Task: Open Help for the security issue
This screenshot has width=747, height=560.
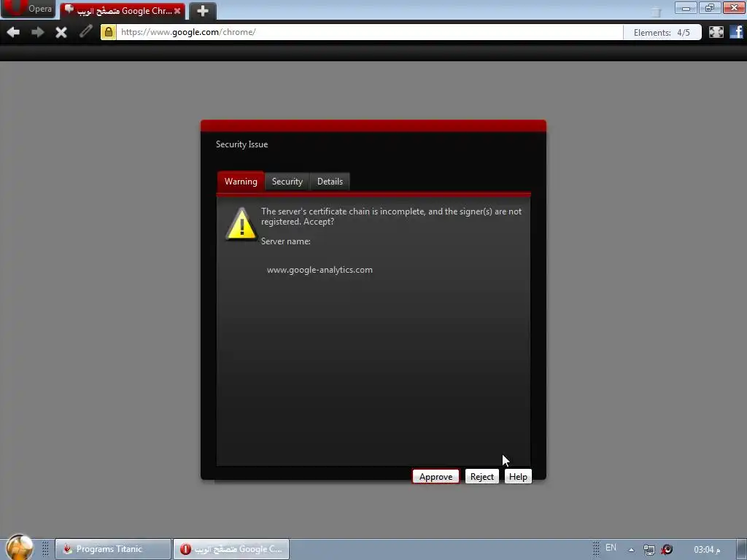Action: pos(519,477)
